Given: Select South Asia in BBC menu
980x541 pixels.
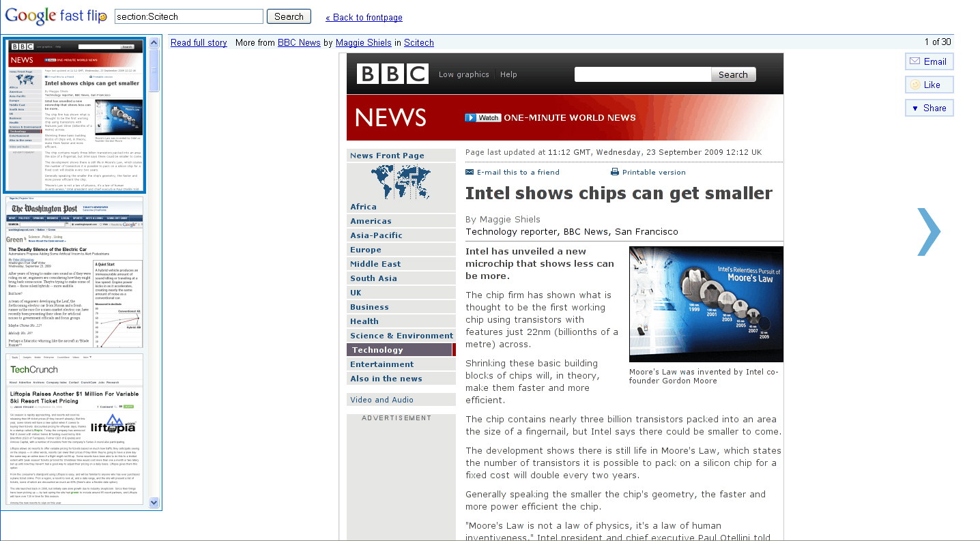Looking at the screenshot, I should [401, 278].
